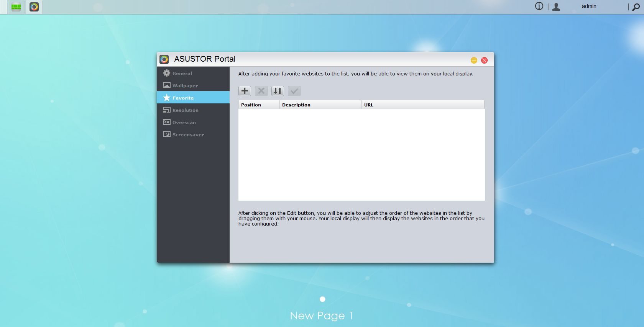The height and width of the screenshot is (327, 644).
Task: Edit favorite order with arrows button
Action: tap(278, 91)
